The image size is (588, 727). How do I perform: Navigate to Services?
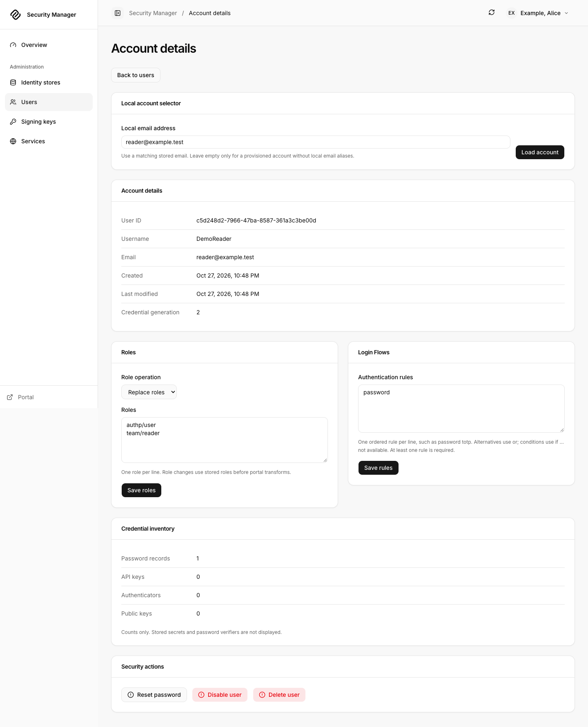49,141
